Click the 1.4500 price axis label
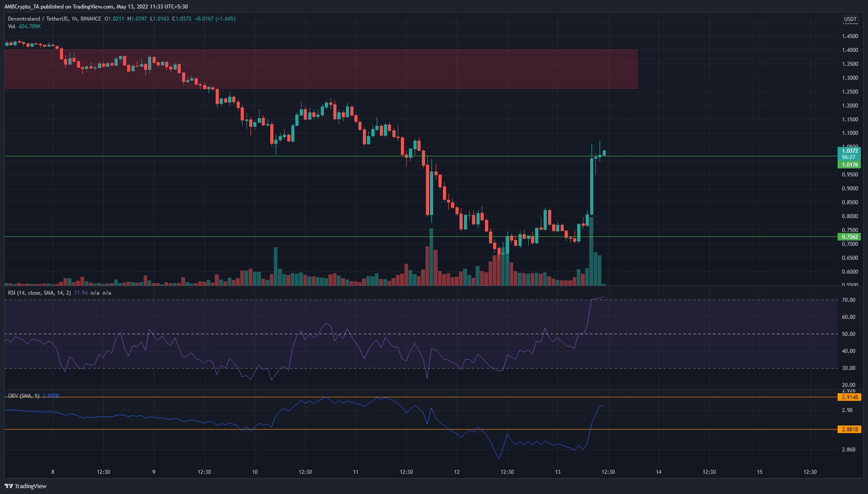This screenshot has height=494, width=868. click(850, 36)
